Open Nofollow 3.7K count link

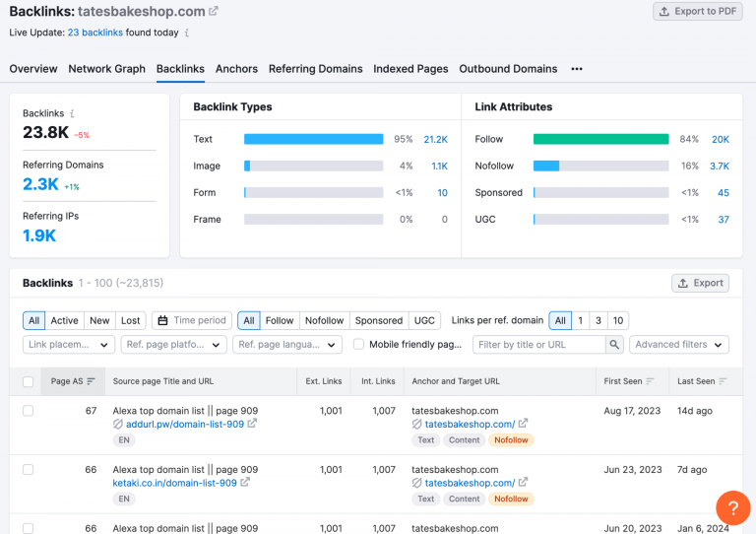720,166
